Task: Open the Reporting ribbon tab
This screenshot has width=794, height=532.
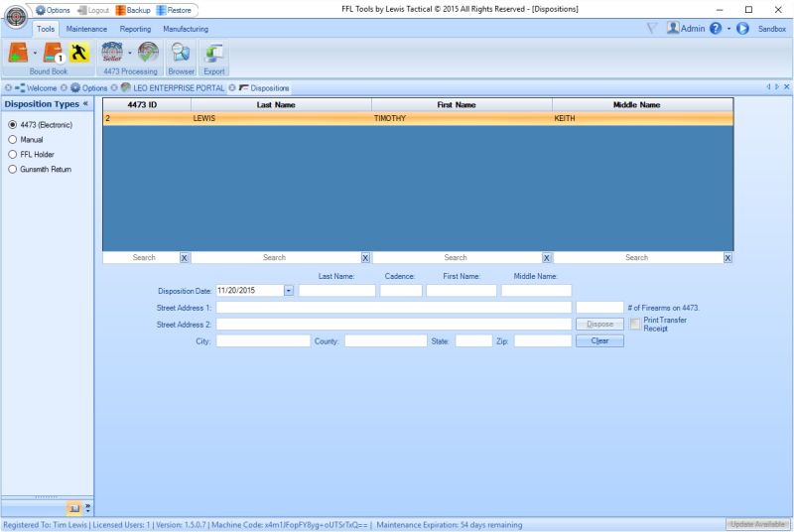Action: (135, 30)
